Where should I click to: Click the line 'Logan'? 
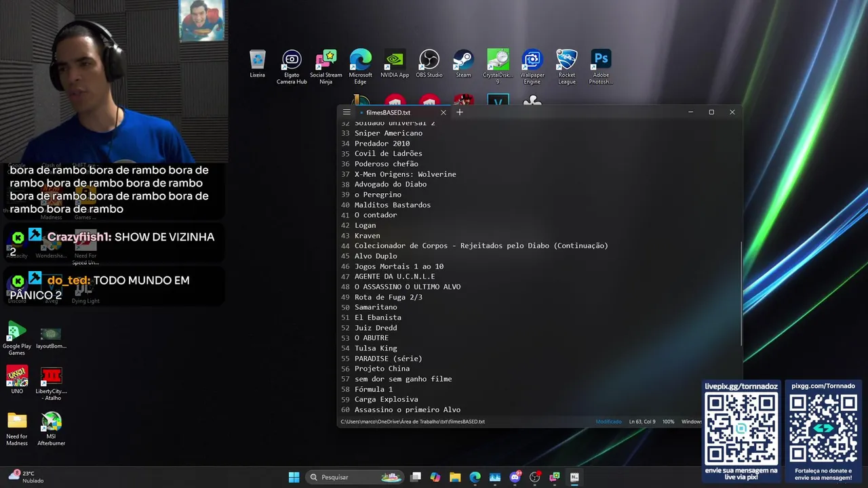point(365,226)
